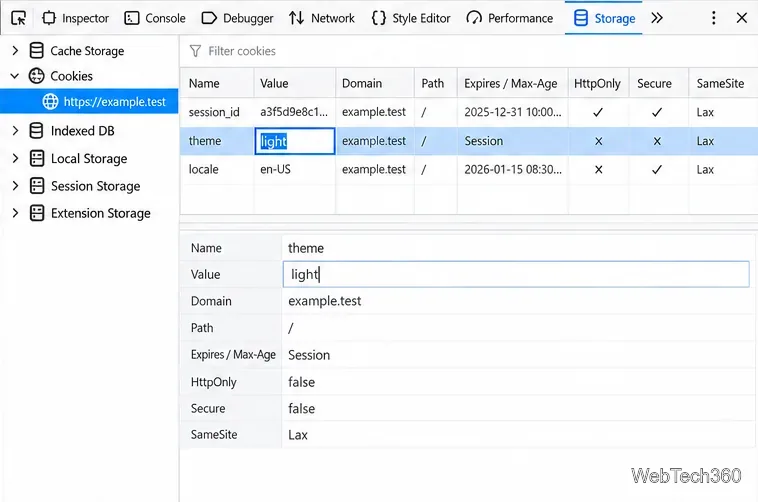Image resolution: width=758 pixels, height=502 pixels.
Task: Click the Cookies icon in sidebar
Action: [x=36, y=76]
